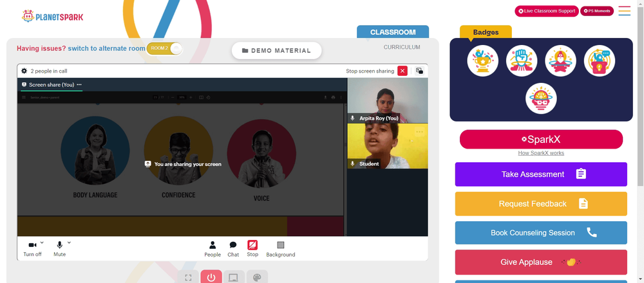Click the SparkX button
Image resolution: width=644 pixels, height=283 pixels.
coord(541,140)
